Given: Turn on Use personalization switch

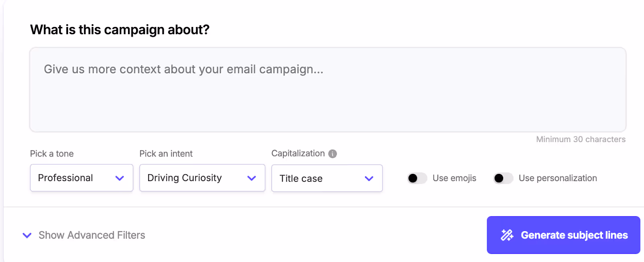Looking at the screenshot, I should point(503,178).
